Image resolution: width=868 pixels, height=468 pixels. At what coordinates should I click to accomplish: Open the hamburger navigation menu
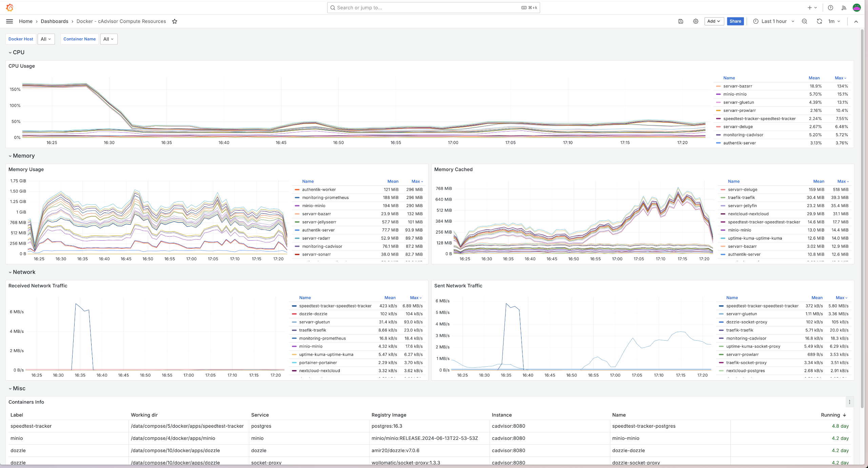click(x=9, y=21)
